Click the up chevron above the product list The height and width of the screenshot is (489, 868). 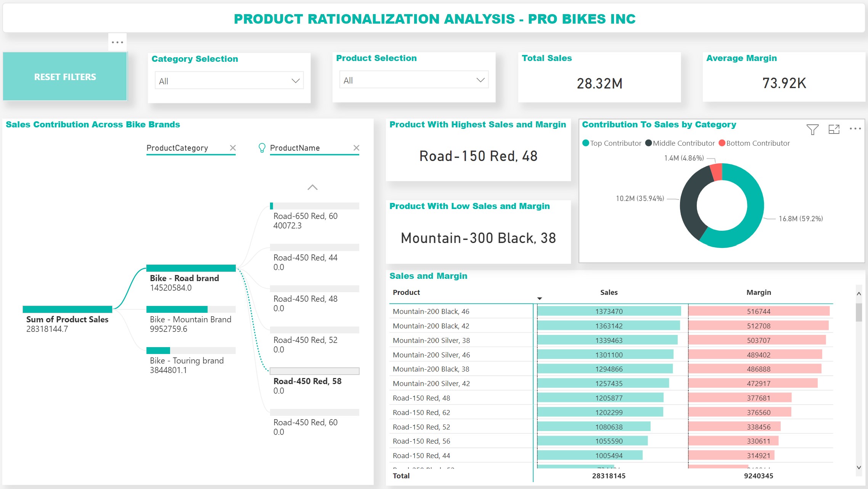click(312, 187)
